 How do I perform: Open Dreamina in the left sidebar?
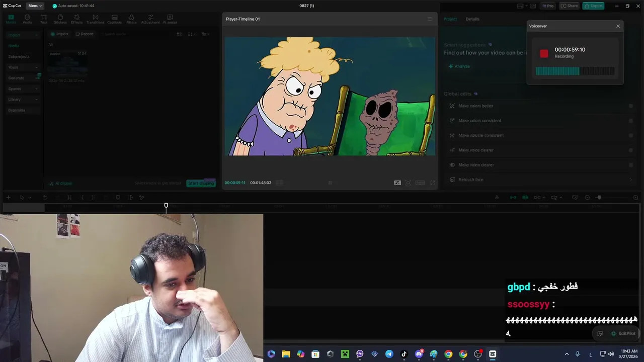coord(17,110)
